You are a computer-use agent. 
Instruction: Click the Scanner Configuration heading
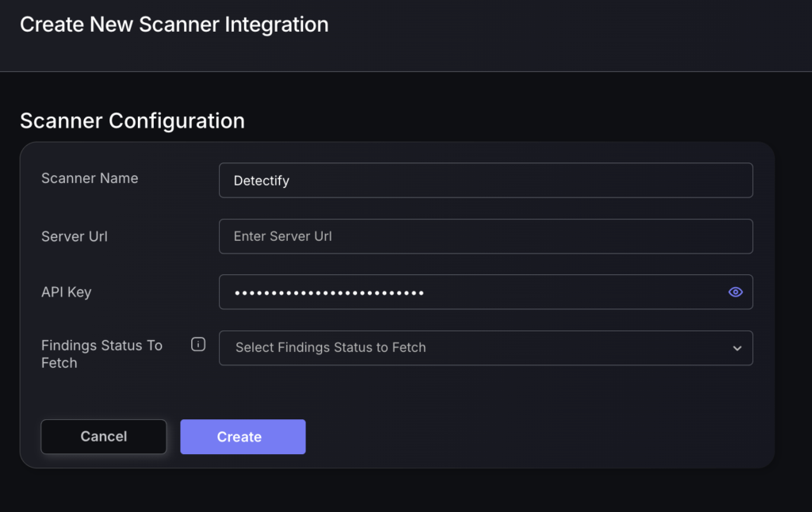pos(132,120)
